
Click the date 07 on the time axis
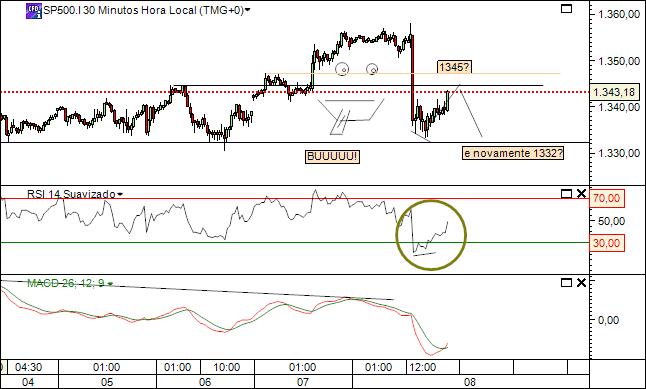tap(303, 382)
